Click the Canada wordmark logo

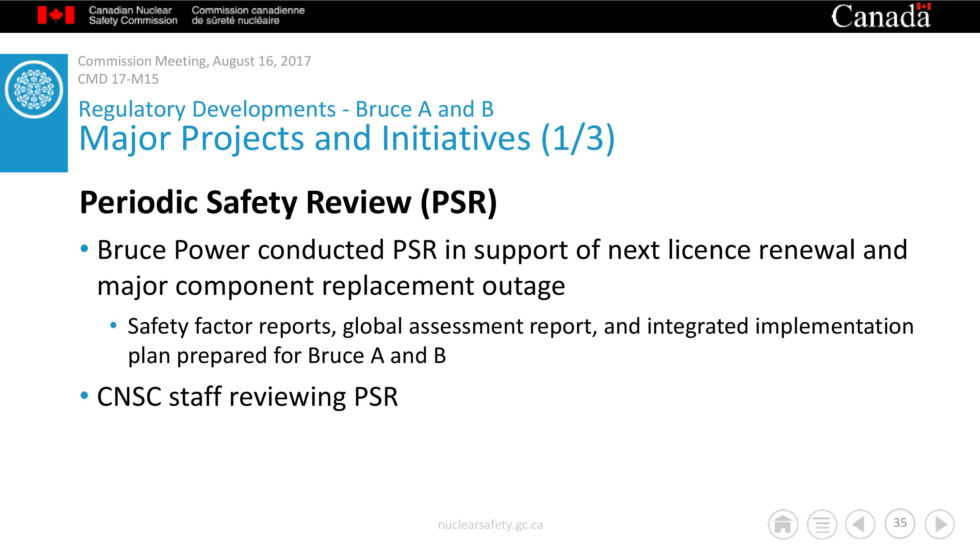coord(881,16)
